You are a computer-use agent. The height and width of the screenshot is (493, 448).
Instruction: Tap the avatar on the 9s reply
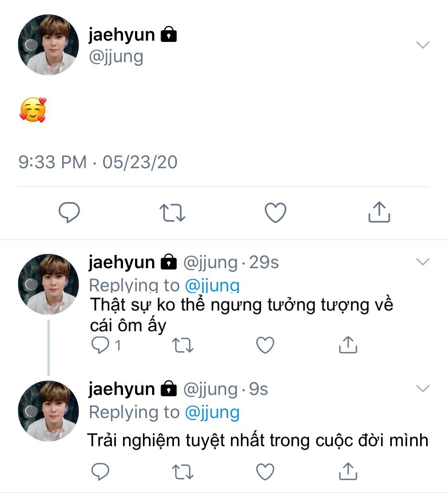(49, 411)
